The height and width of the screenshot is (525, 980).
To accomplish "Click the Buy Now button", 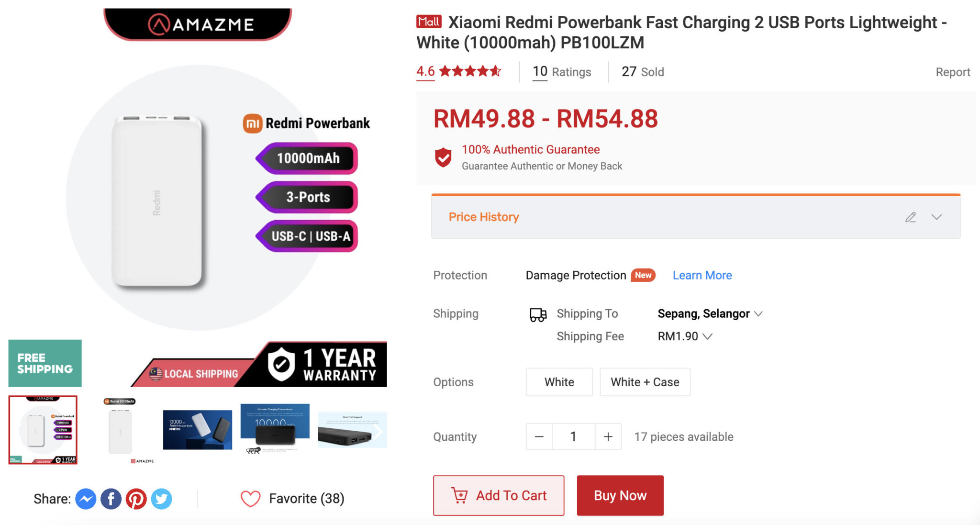I will point(620,495).
